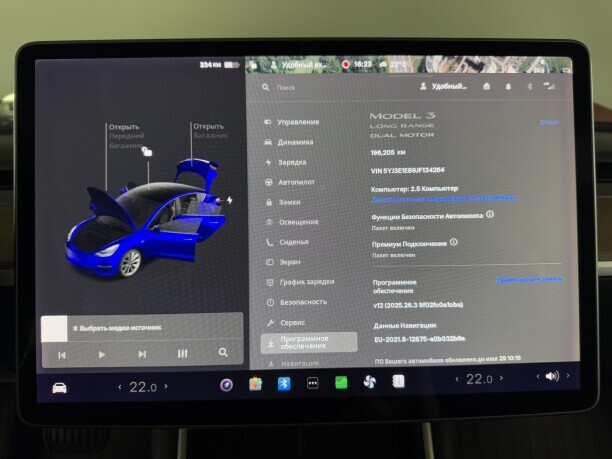Skip to next media track

coord(142,354)
